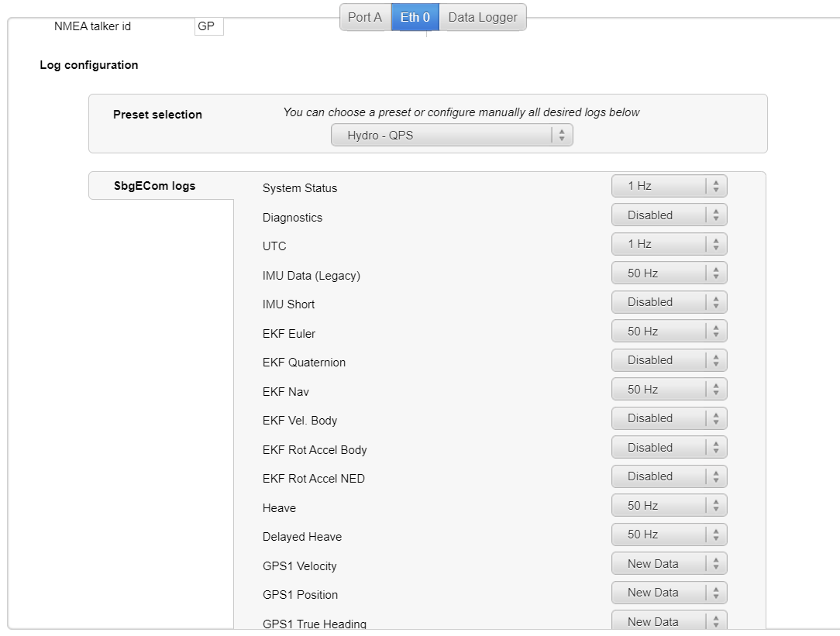
Task: Change the Heave output rate dropdown
Action: (669, 506)
